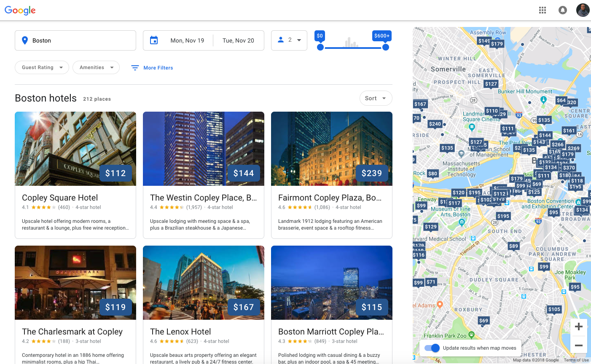591x364 pixels.
Task: Click the $239 price badge
Action: pyautogui.click(x=372, y=173)
